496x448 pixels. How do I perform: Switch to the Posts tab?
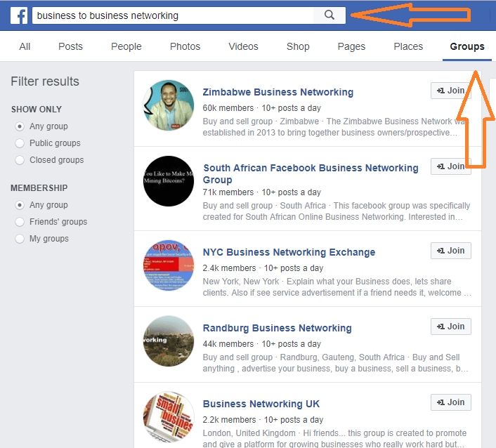coord(70,46)
